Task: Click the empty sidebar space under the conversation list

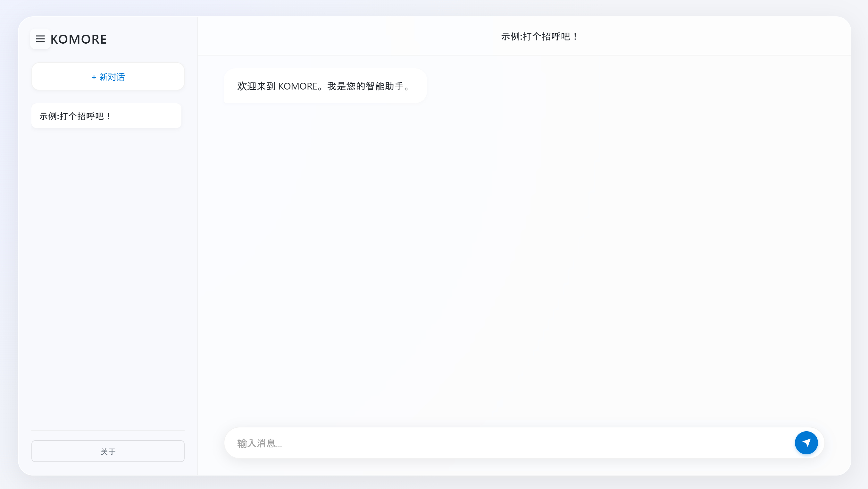Action: click(x=108, y=270)
